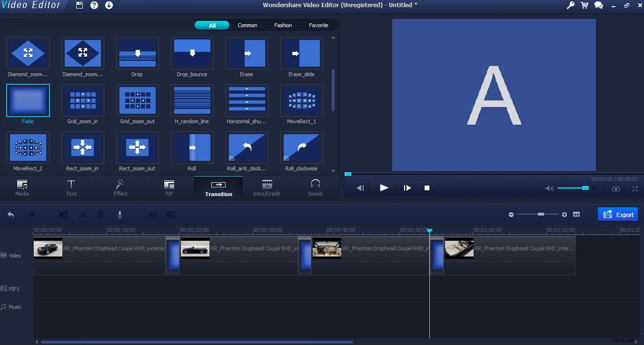Click the save project icon in the title bar
Screen dimensions: 644x345
tap(79, 5)
